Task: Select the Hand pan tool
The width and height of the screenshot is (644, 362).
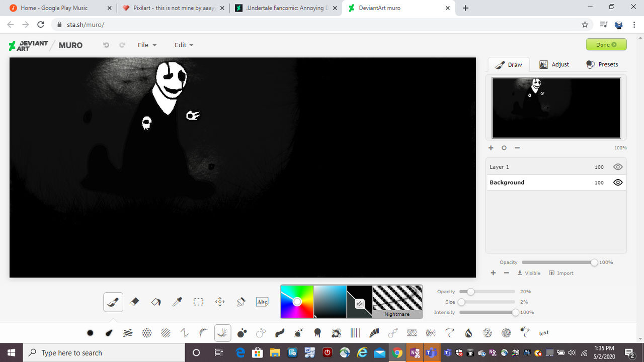Action: pos(241,302)
